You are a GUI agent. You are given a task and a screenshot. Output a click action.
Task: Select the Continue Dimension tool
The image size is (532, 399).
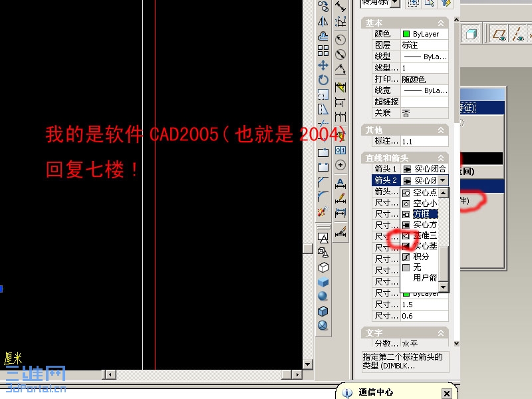tap(340, 116)
